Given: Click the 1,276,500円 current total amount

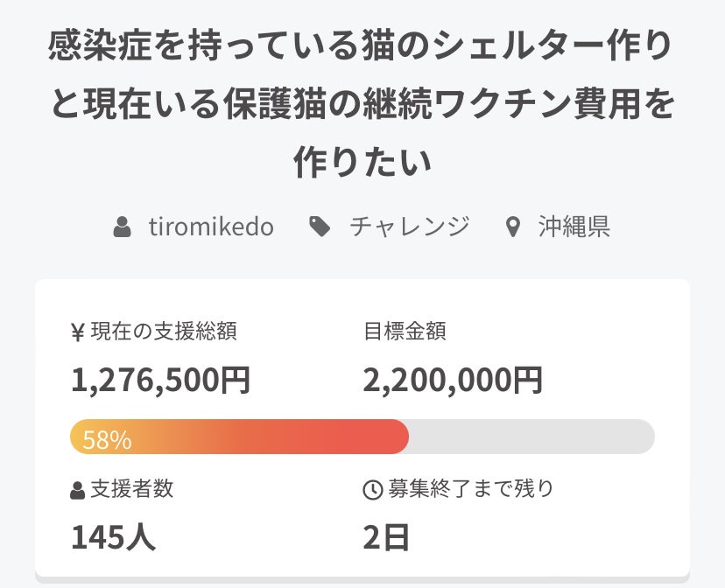Looking at the screenshot, I should tap(161, 380).
